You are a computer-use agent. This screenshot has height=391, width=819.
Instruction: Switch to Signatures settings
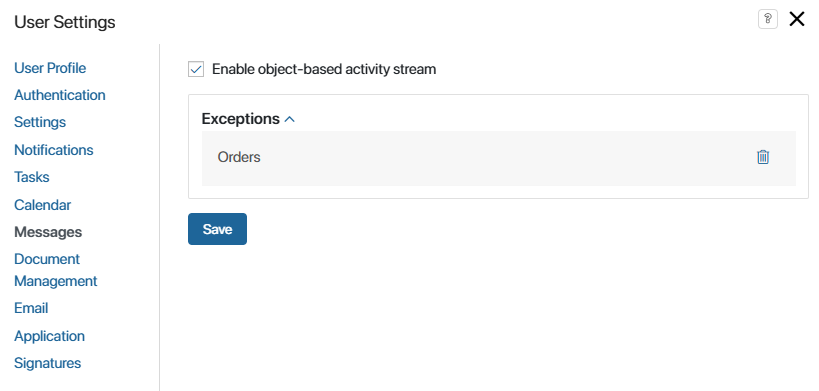(x=48, y=363)
